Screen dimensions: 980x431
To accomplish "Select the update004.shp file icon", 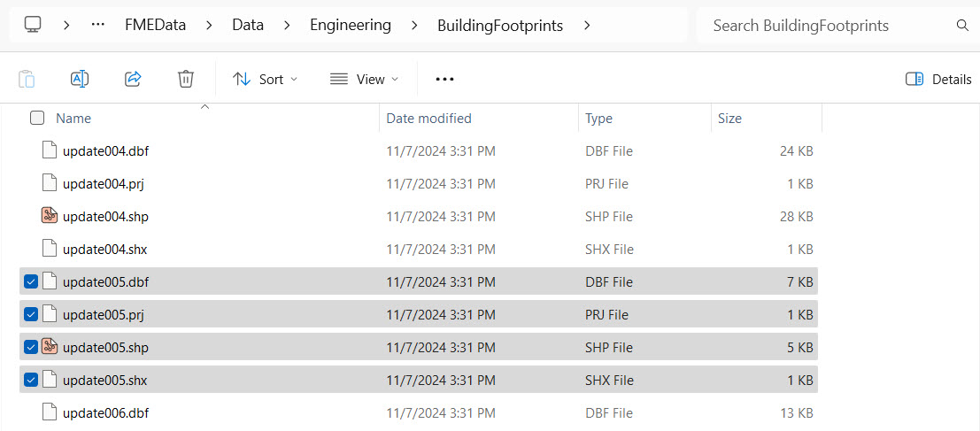I will point(50,216).
